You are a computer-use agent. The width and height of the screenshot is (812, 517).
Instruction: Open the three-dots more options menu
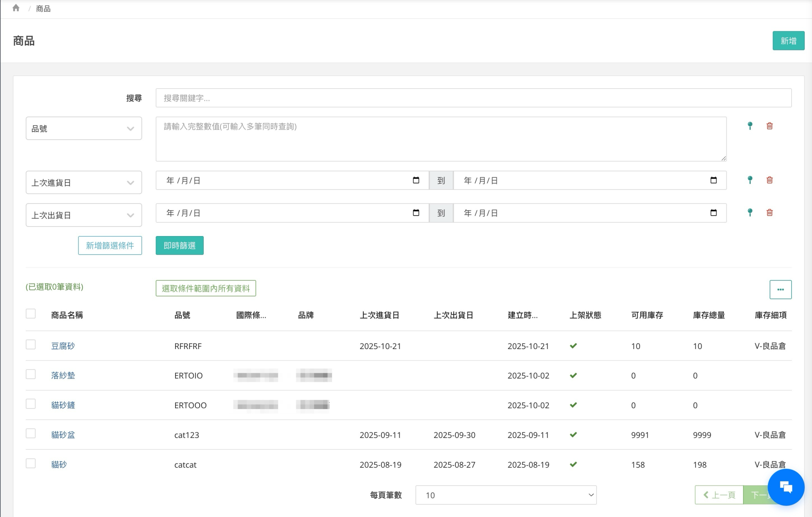(x=780, y=289)
